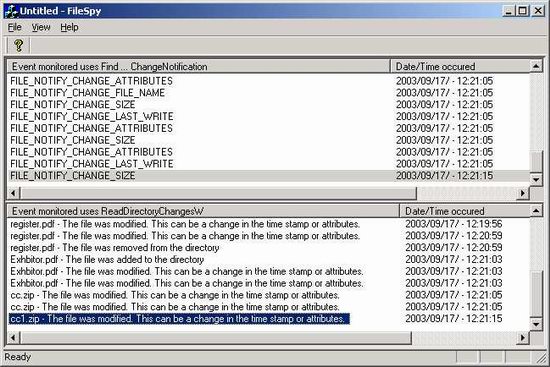This screenshot has width=550, height=367.
Task: Click the left arrow of lower horizontal scrollbar
Action: click(13, 338)
